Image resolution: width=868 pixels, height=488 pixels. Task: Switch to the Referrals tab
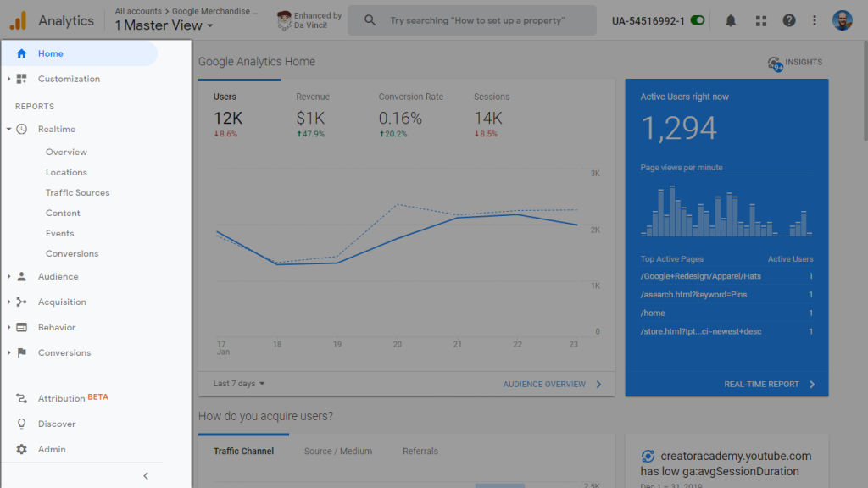420,451
